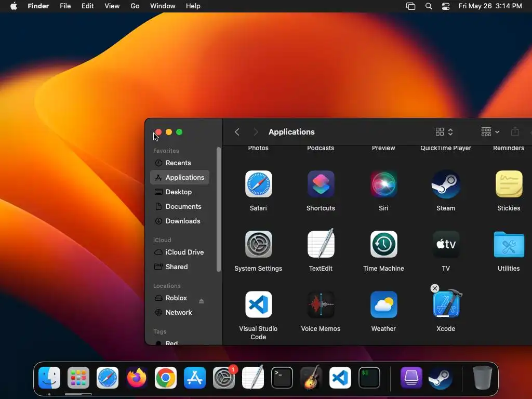The image size is (532, 399).
Task: Open the View menu
Action: point(112,6)
